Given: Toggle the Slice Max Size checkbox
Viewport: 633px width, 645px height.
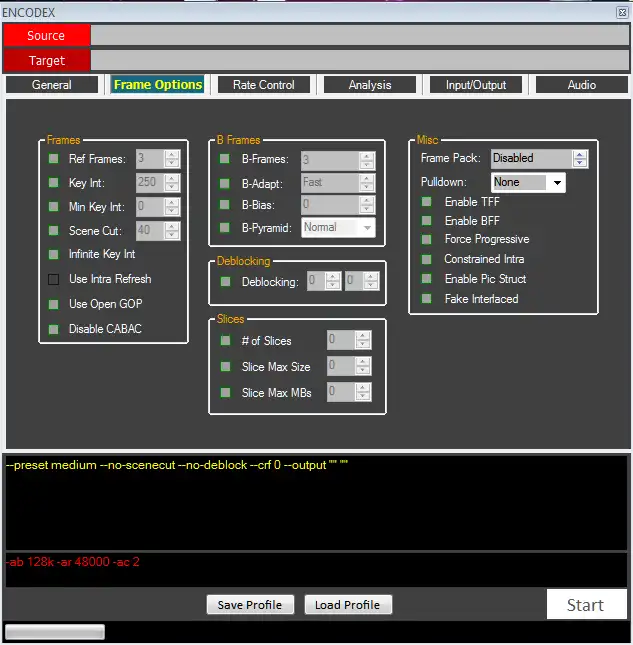Looking at the screenshot, I should pyautogui.click(x=225, y=366).
